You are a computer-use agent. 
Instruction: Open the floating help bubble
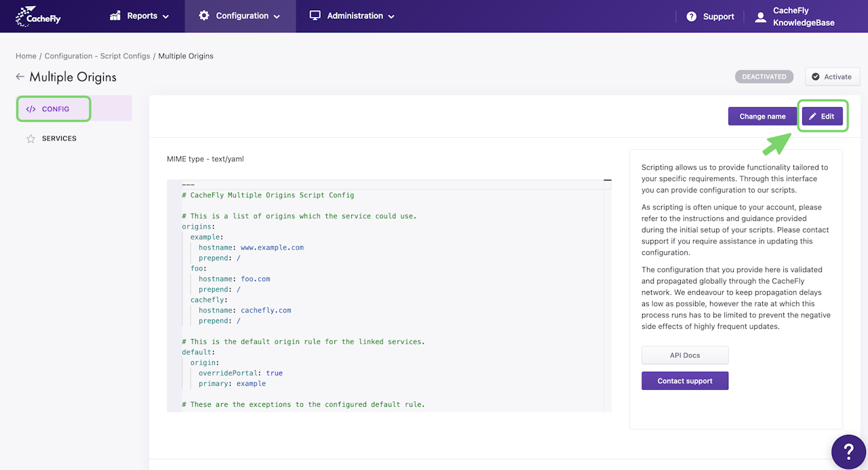[848, 451]
